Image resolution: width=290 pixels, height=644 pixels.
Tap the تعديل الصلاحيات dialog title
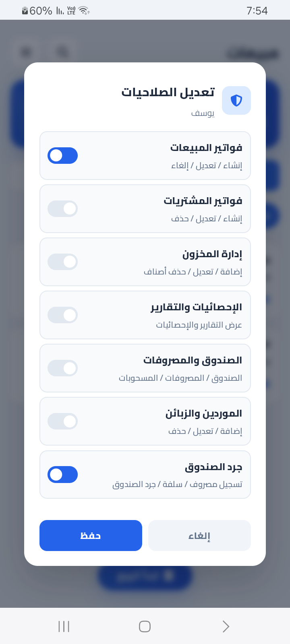pyautogui.click(x=168, y=93)
